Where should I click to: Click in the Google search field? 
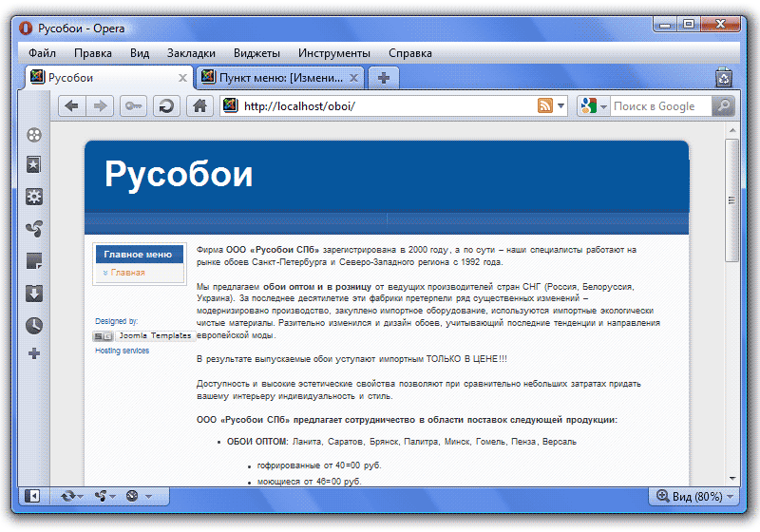[659, 106]
